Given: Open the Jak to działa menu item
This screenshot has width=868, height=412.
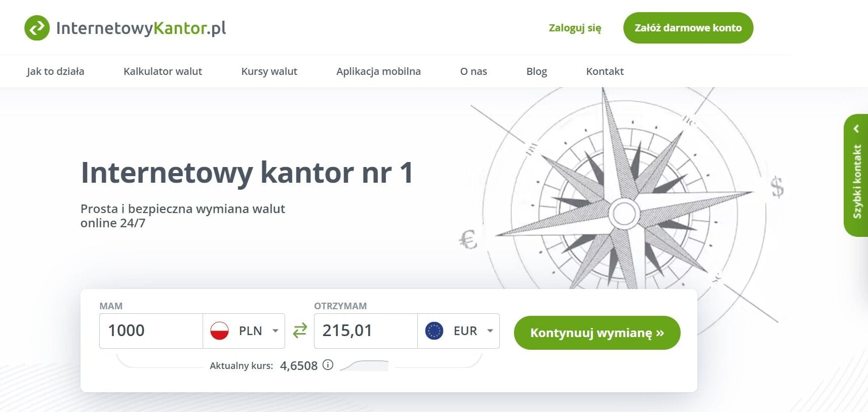Looking at the screenshot, I should point(56,71).
